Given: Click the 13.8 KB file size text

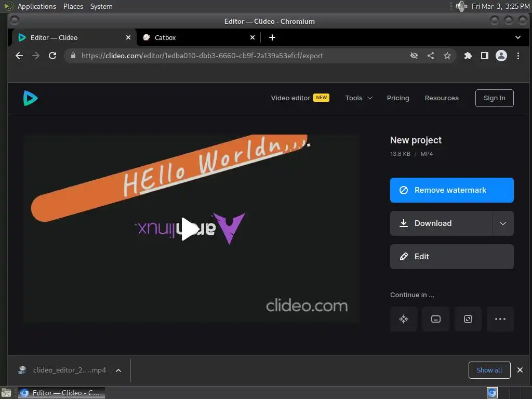Looking at the screenshot, I should tap(400, 154).
